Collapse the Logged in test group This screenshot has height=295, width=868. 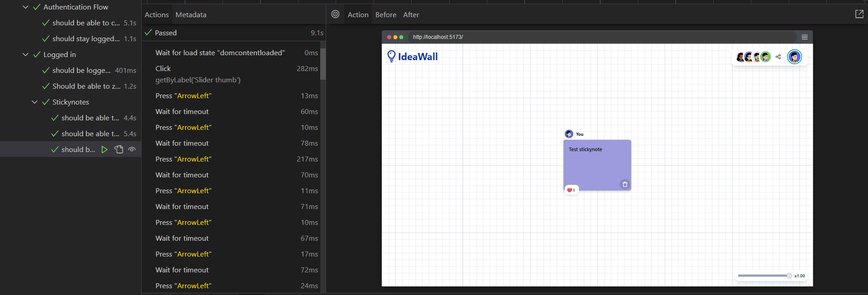click(26, 55)
